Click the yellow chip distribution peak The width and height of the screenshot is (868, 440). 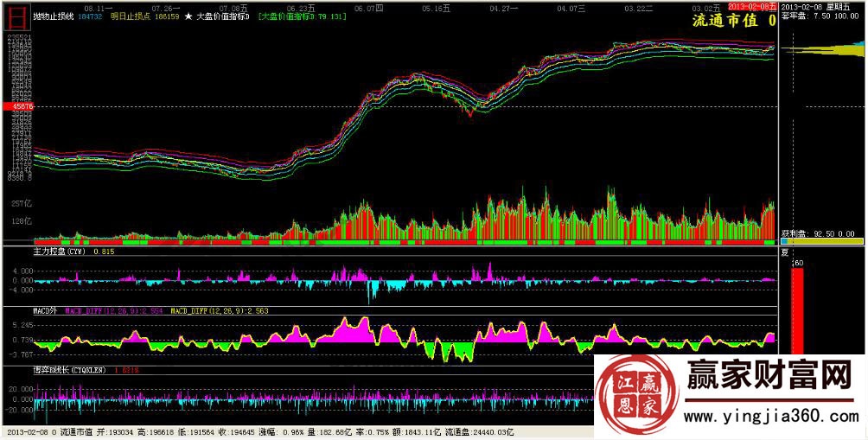click(830, 51)
